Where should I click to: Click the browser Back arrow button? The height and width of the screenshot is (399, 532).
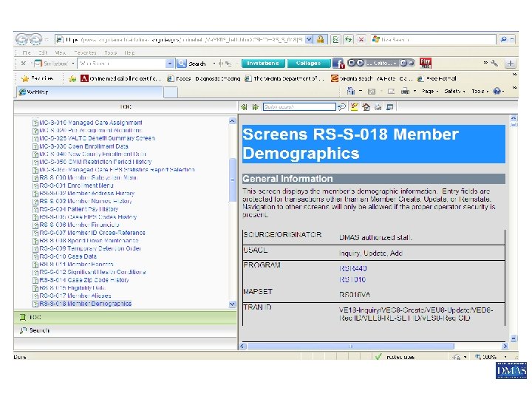tap(21, 39)
